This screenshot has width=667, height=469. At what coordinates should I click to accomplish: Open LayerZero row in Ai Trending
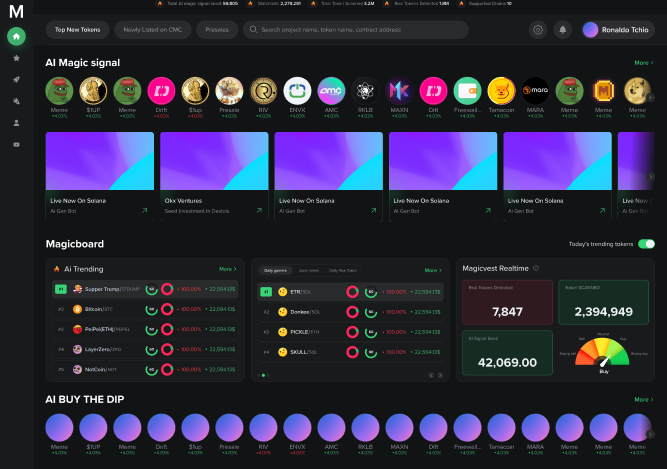point(145,349)
